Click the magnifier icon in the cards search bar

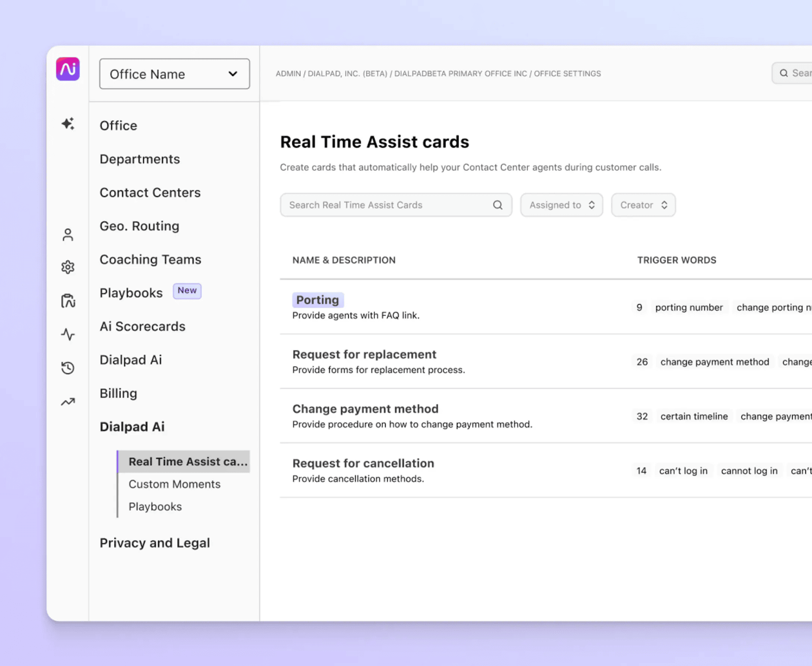click(497, 205)
